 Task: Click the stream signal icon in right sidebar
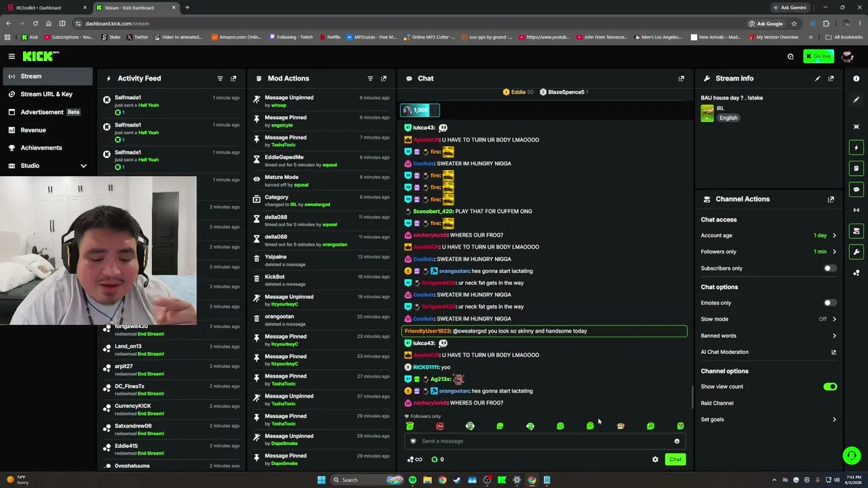856,210
